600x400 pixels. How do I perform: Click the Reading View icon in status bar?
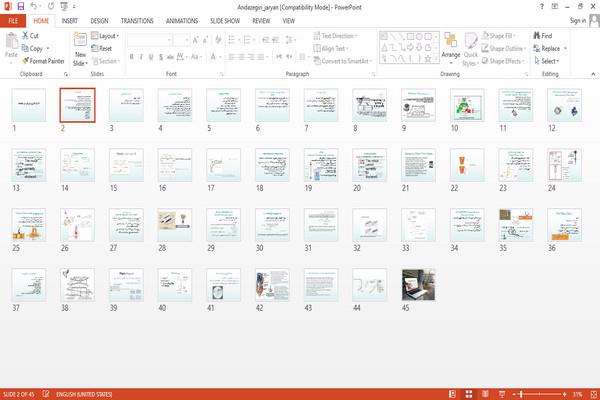click(485, 394)
